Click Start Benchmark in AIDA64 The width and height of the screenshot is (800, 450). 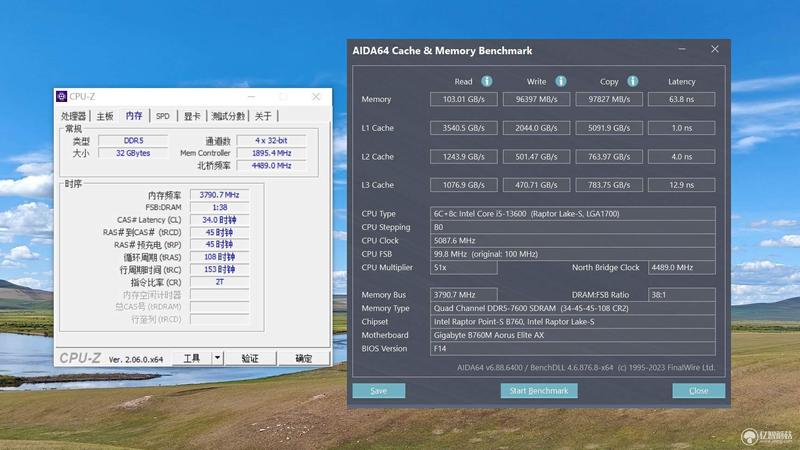pyautogui.click(x=539, y=390)
